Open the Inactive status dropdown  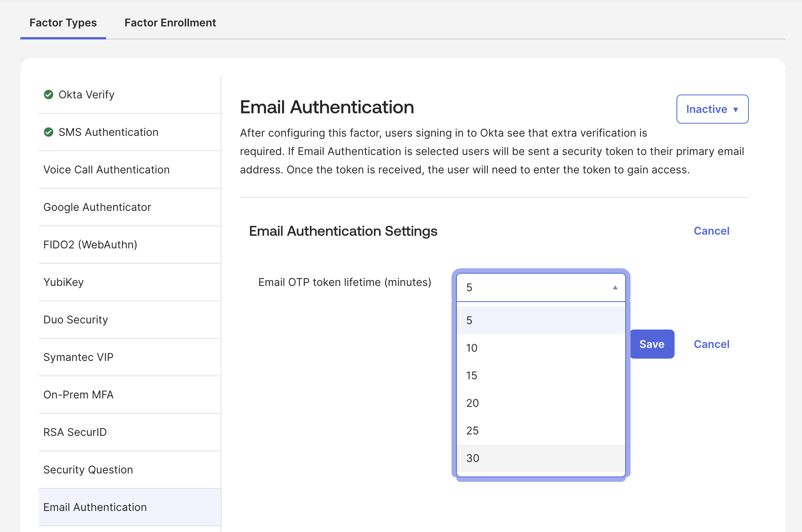[x=712, y=109]
